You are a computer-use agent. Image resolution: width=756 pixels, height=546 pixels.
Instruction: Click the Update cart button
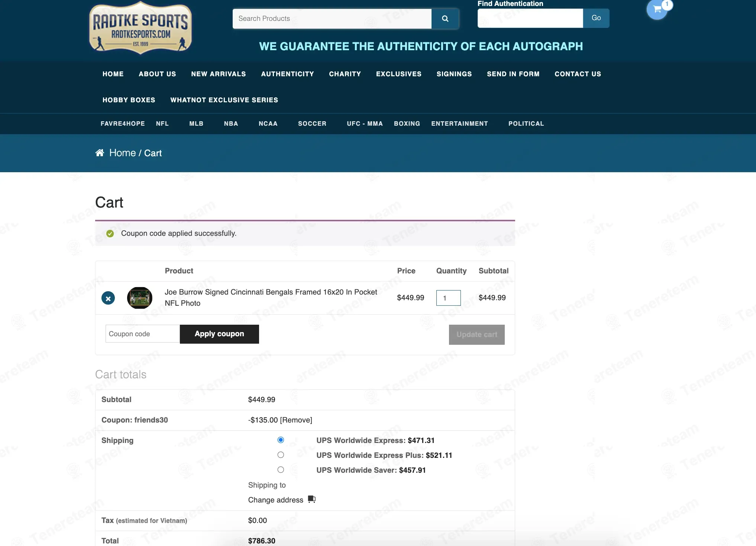tap(477, 335)
